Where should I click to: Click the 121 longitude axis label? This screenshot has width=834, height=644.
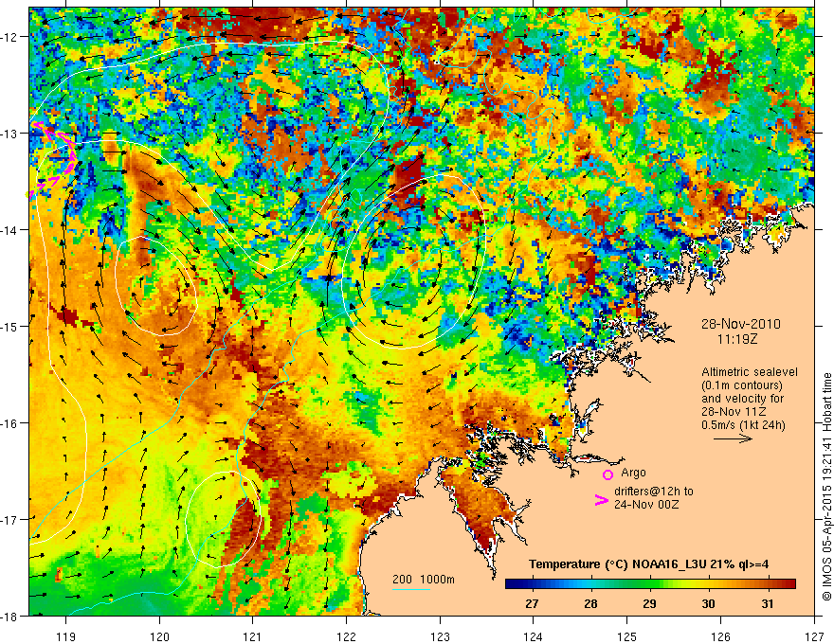coord(253,635)
